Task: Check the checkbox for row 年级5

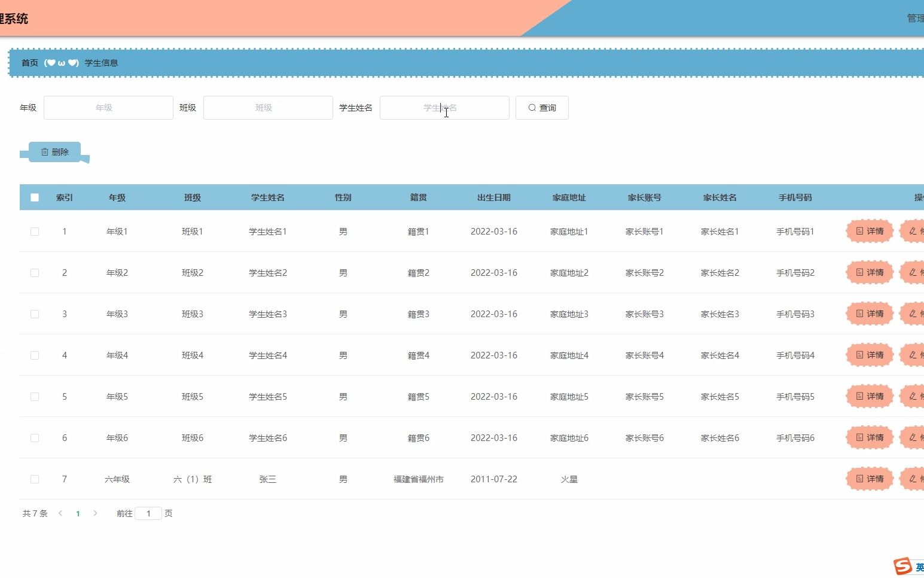Action: pyautogui.click(x=35, y=397)
